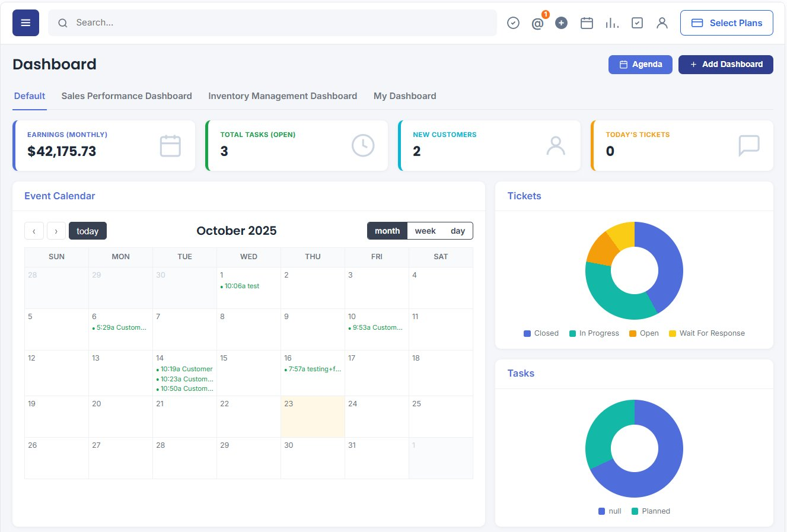Click the Search input field
This screenshot has width=787, height=532.
[x=272, y=23]
